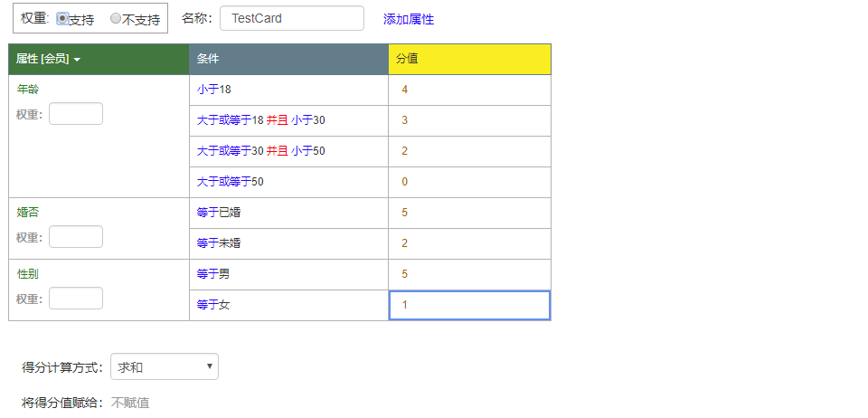The height and width of the screenshot is (418, 868).
Task: Click the 年龄 attribute name
Action: pyautogui.click(x=28, y=90)
